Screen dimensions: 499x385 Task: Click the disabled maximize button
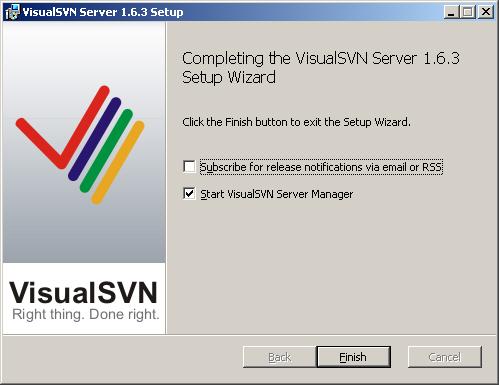coord(467,12)
